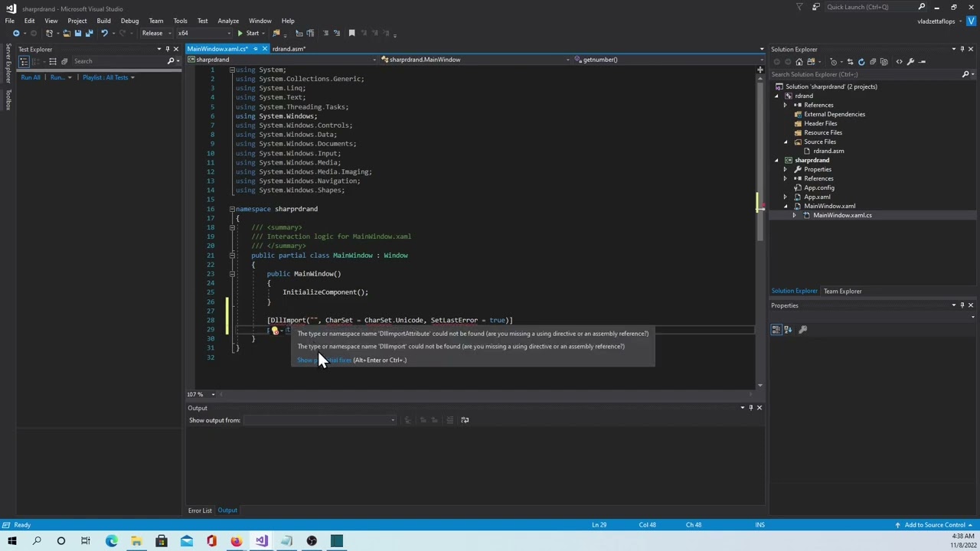The height and width of the screenshot is (551, 980).
Task: Open the File Explorer taskbar icon
Action: [x=136, y=541]
